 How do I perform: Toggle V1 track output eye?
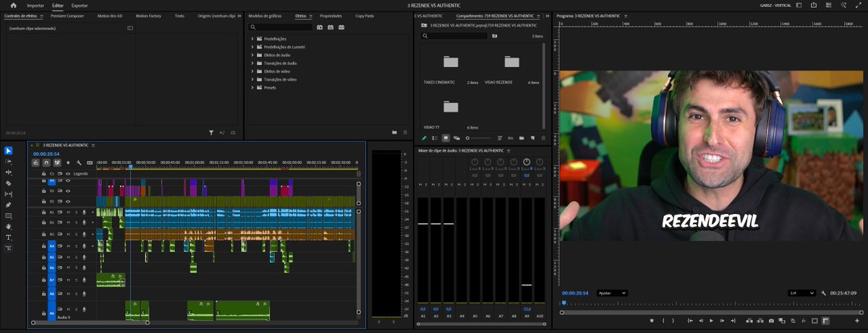[x=68, y=202]
